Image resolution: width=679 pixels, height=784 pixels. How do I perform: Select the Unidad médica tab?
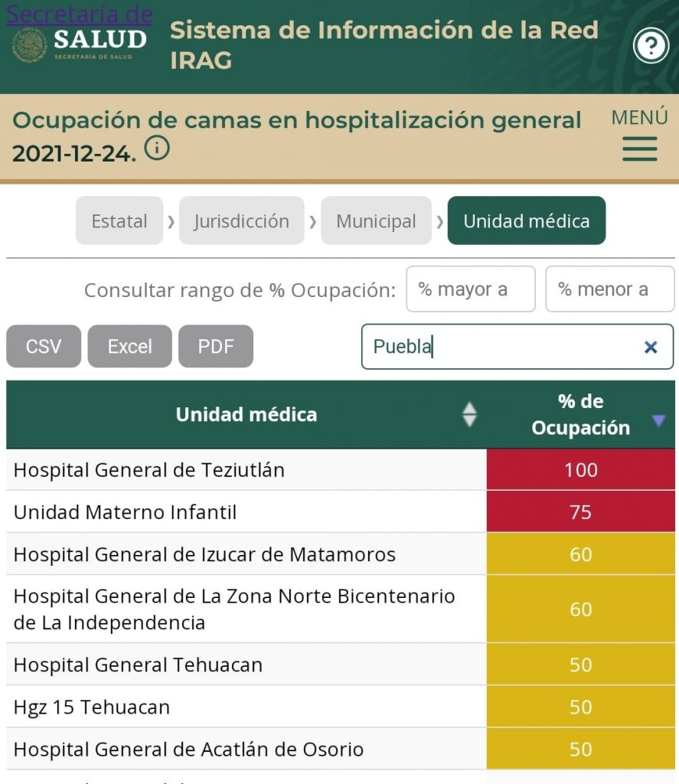click(527, 221)
